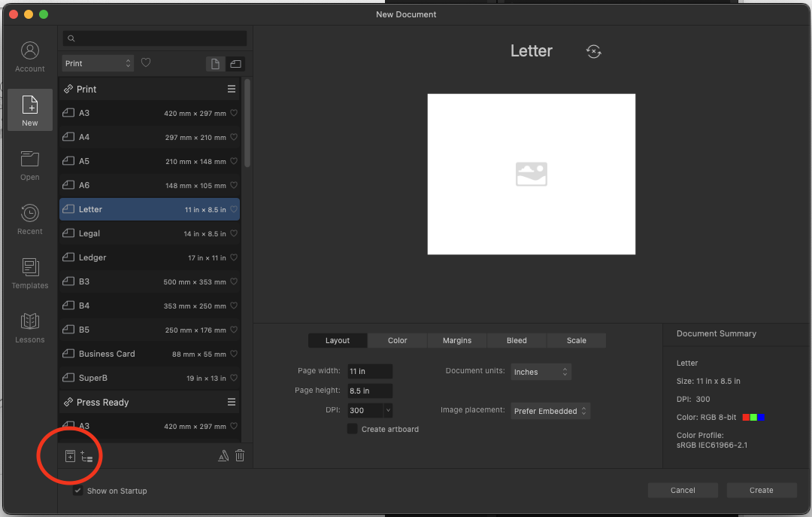Switch to the Margins tab
812x517 pixels.
[x=456, y=340]
